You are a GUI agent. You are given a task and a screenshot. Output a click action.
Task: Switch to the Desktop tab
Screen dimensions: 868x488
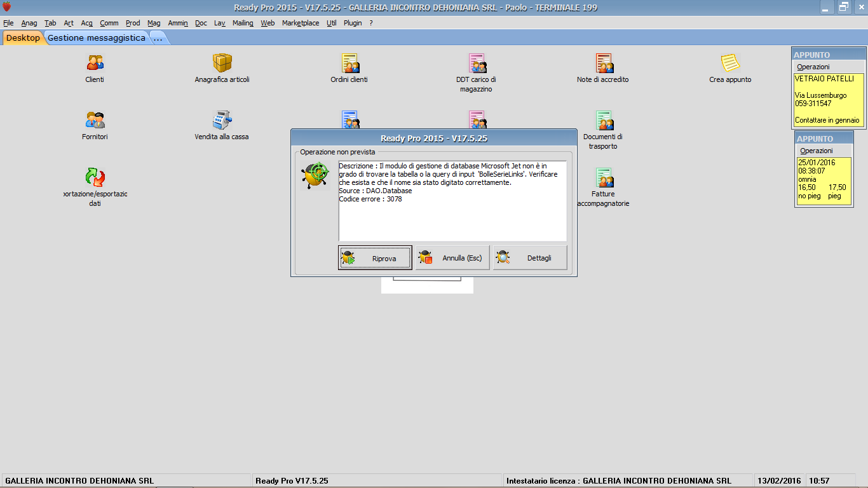pyautogui.click(x=23, y=37)
